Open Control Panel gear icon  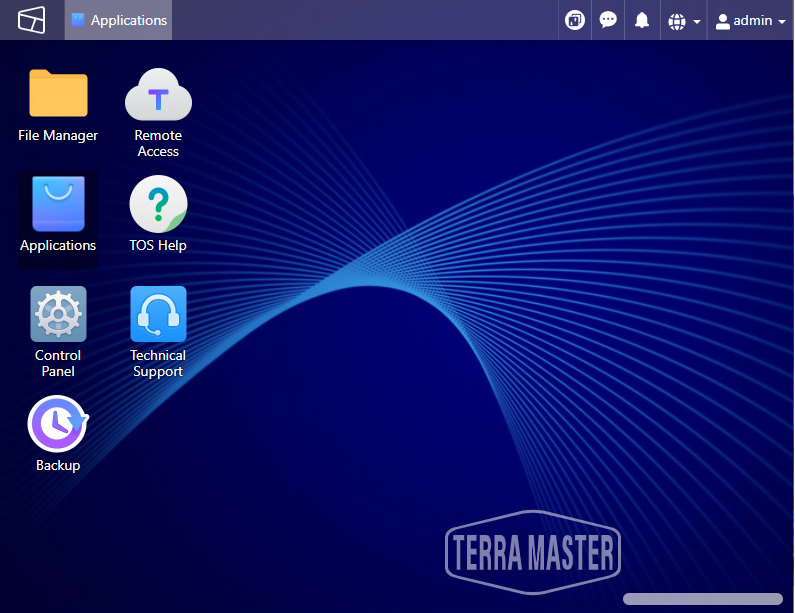tap(58, 314)
